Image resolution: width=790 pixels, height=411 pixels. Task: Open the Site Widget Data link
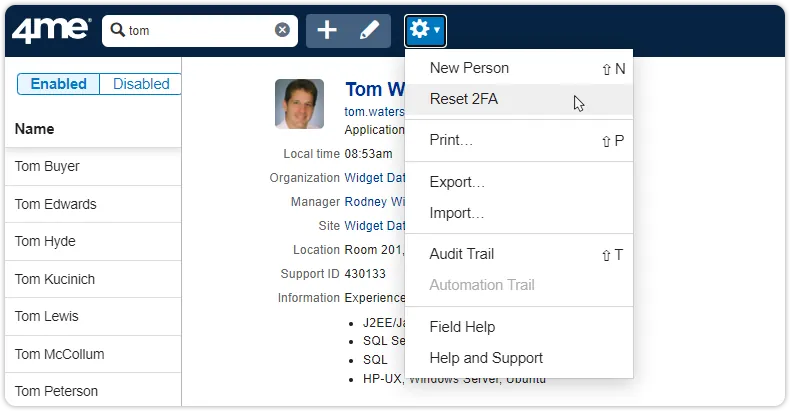tap(374, 226)
